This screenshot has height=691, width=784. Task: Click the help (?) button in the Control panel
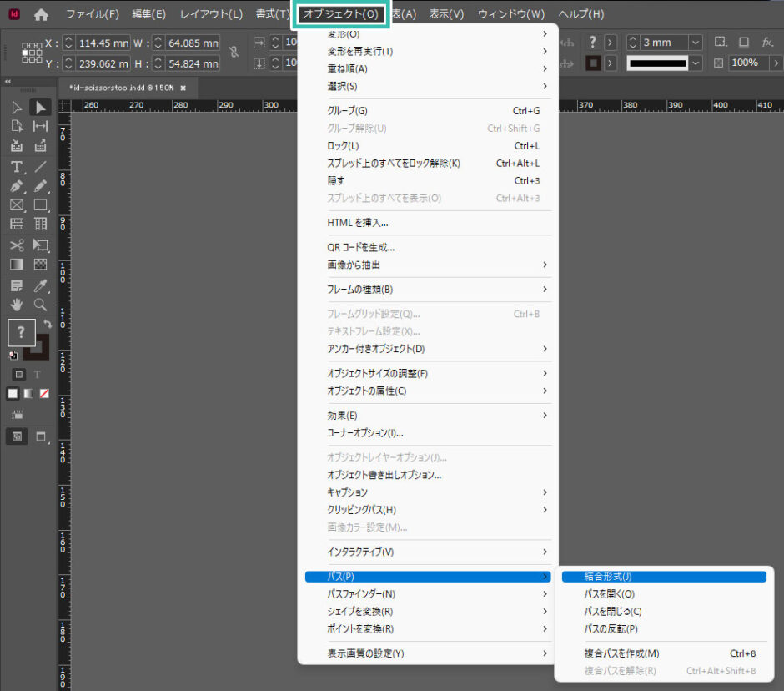593,41
